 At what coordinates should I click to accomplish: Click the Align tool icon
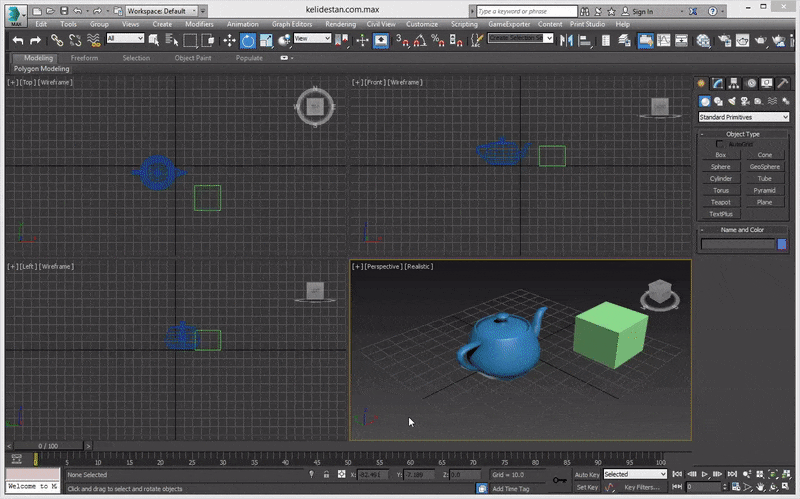pyautogui.click(x=585, y=40)
